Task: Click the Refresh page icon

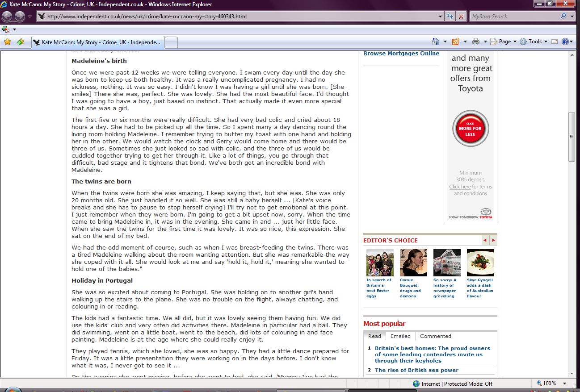Action: [x=450, y=17]
